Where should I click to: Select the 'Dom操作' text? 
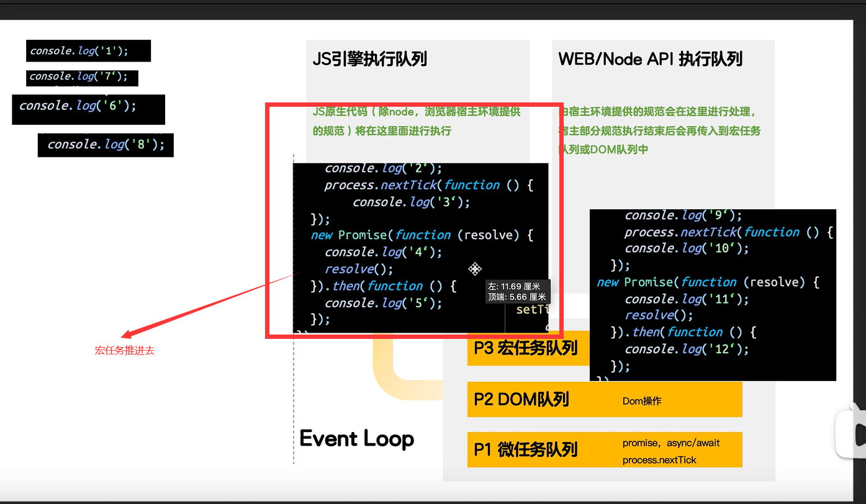642,401
